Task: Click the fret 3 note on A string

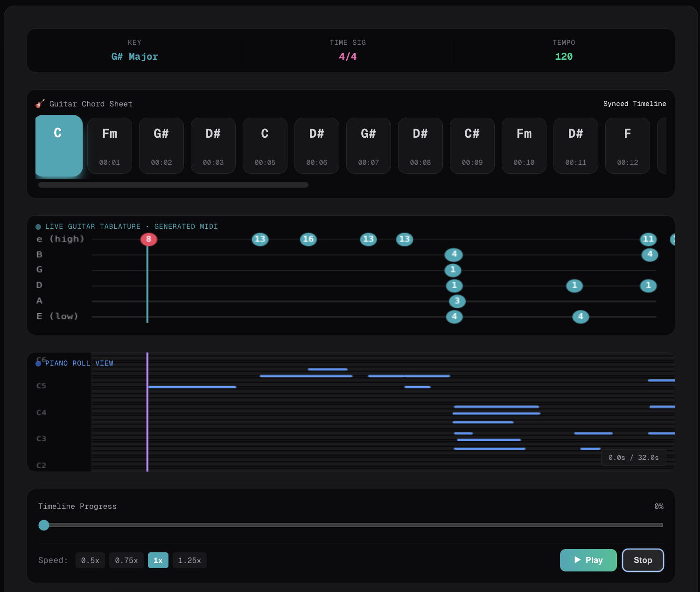Action: point(457,301)
